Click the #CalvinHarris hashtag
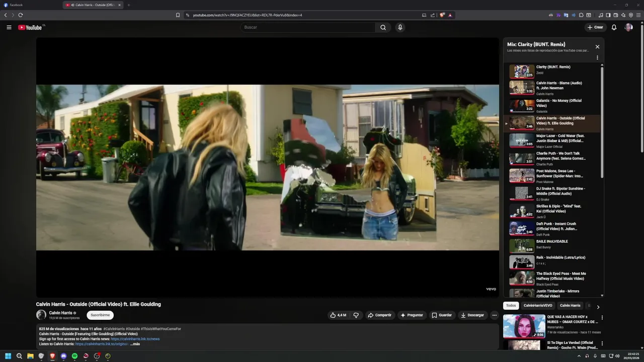This screenshot has width=644, height=362. pos(114,329)
